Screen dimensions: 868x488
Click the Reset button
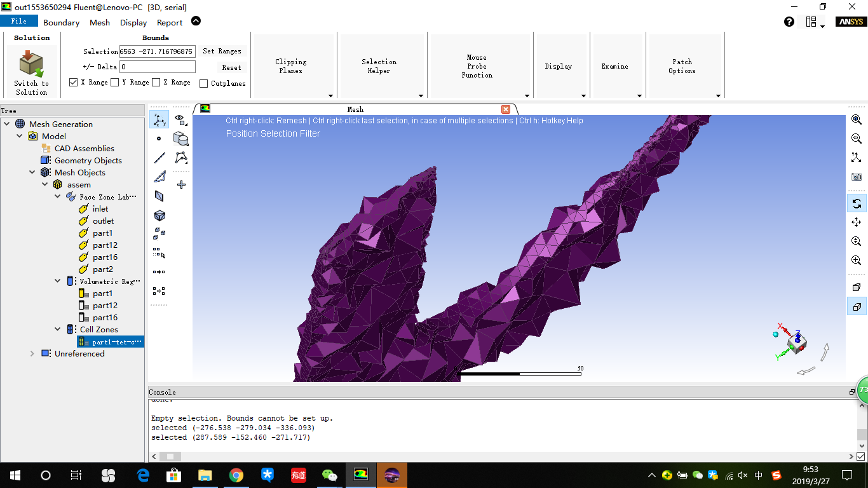[232, 67]
